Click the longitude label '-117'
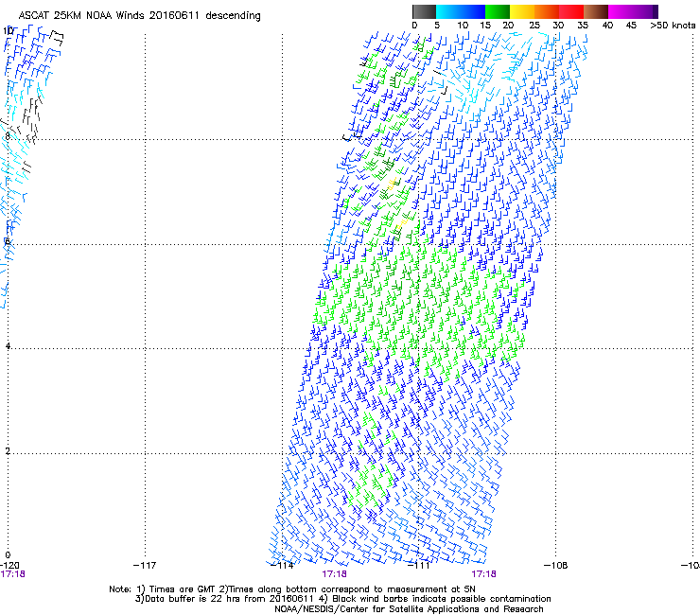The width and height of the screenshot is (700, 615). pyautogui.click(x=145, y=566)
